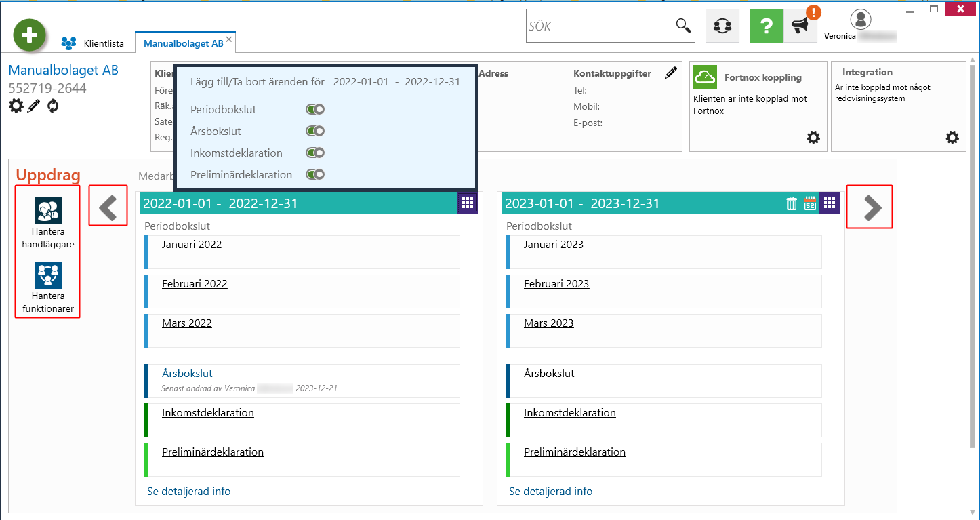Close the Manualbolaget AB tab

click(x=229, y=39)
